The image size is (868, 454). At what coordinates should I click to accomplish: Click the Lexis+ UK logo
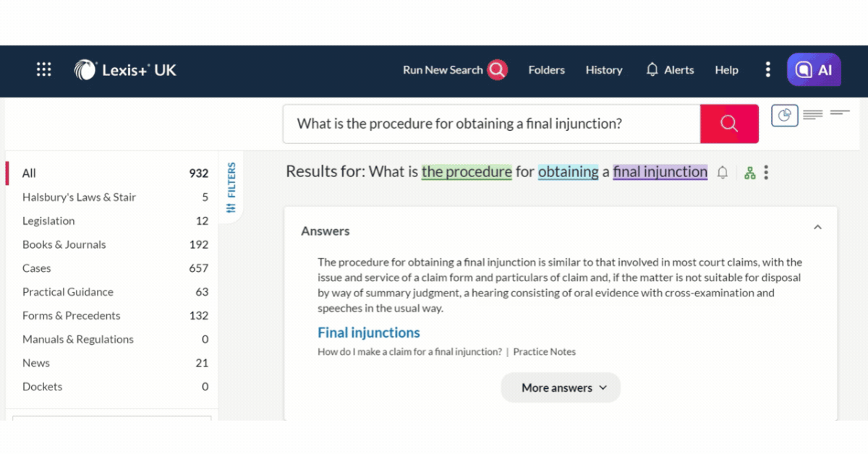(x=125, y=70)
